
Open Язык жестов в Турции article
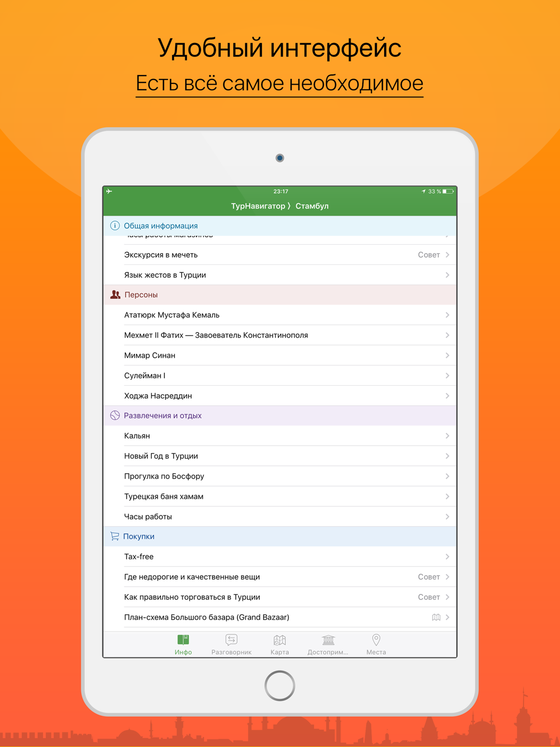click(280, 275)
